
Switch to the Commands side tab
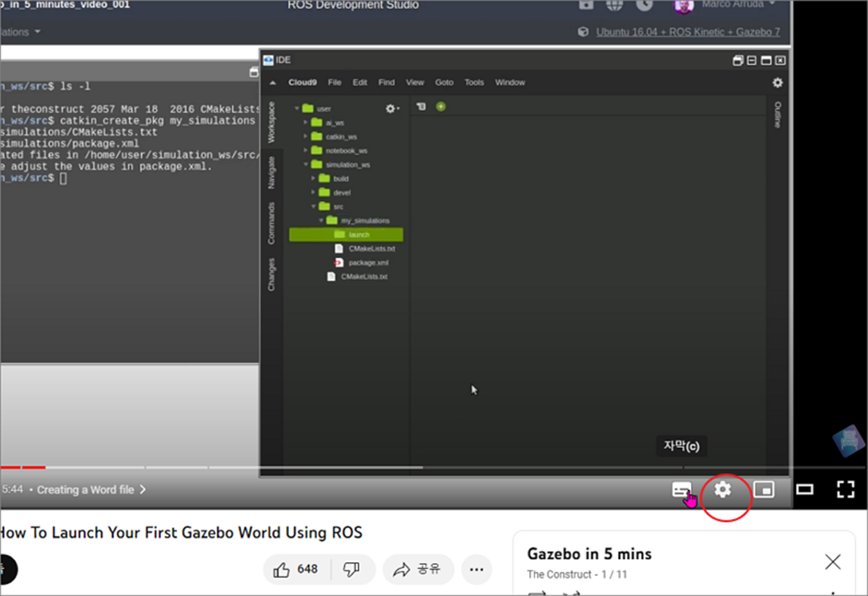272,223
